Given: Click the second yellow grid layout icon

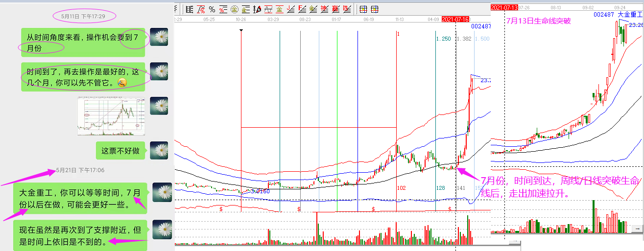Looking at the screenshot, I should [x=375, y=9].
